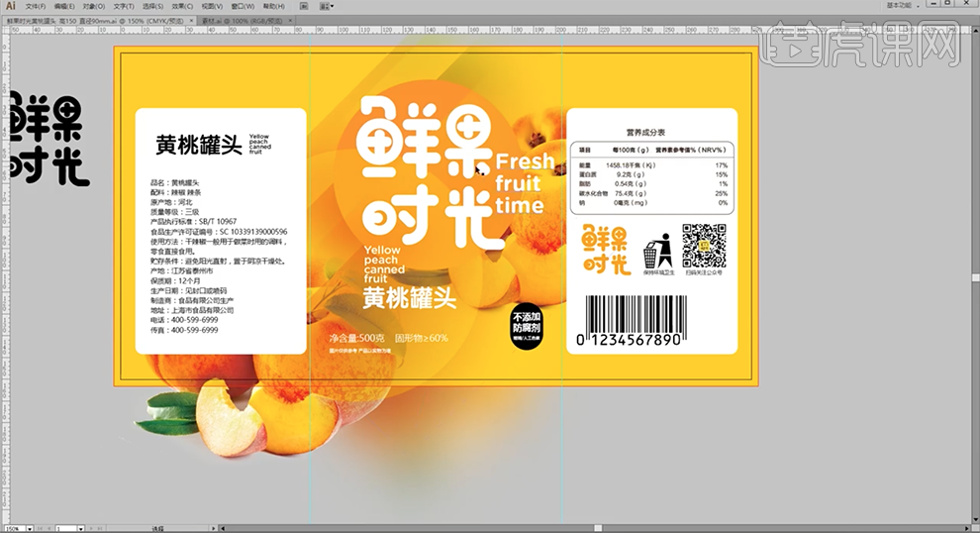Open the 窗口(W) menu

coord(243,6)
